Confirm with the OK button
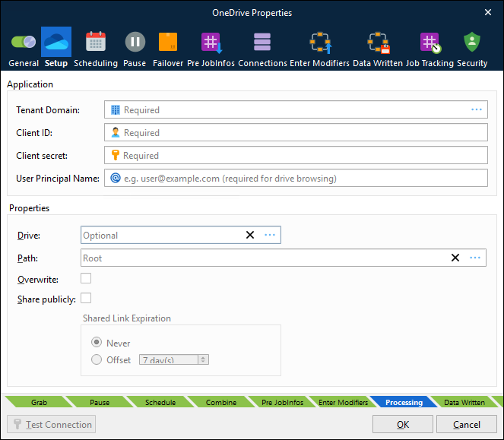The height and width of the screenshot is (440, 504). pyautogui.click(x=403, y=424)
